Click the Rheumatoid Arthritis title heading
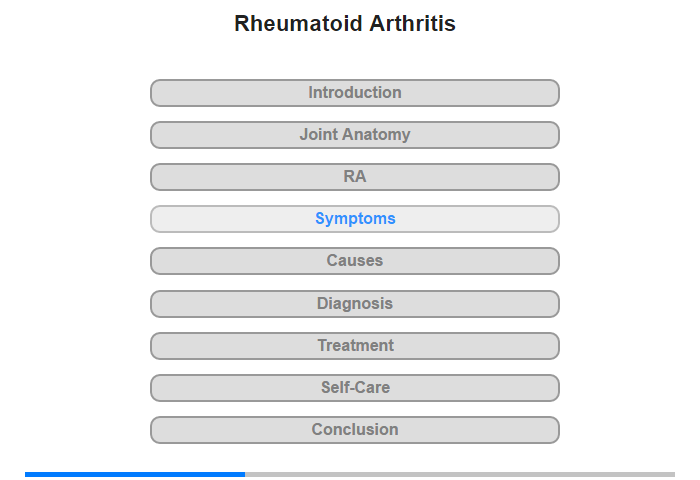The image size is (700, 480). (x=345, y=24)
